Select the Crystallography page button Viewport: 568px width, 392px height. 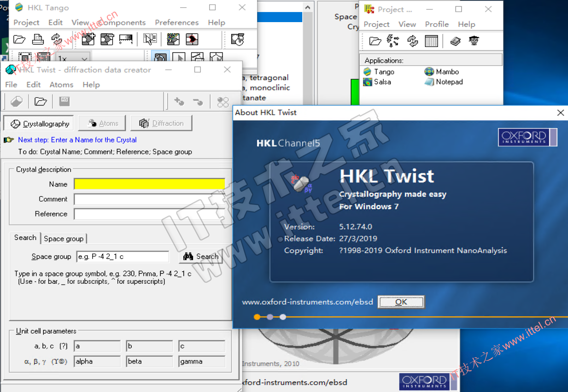tap(39, 123)
